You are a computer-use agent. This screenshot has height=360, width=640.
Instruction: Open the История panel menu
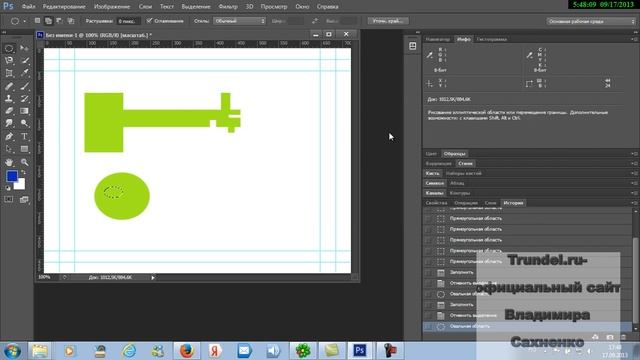634,203
